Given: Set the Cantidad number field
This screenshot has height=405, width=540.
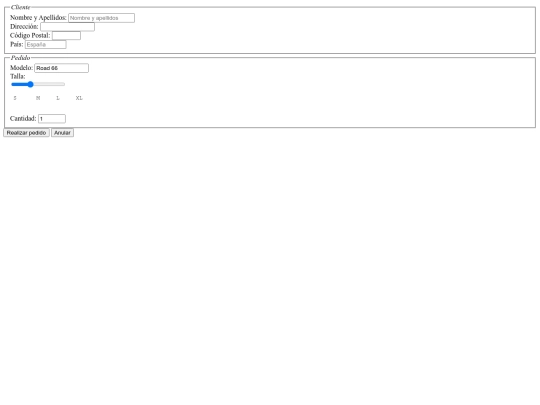Looking at the screenshot, I should 52,119.
